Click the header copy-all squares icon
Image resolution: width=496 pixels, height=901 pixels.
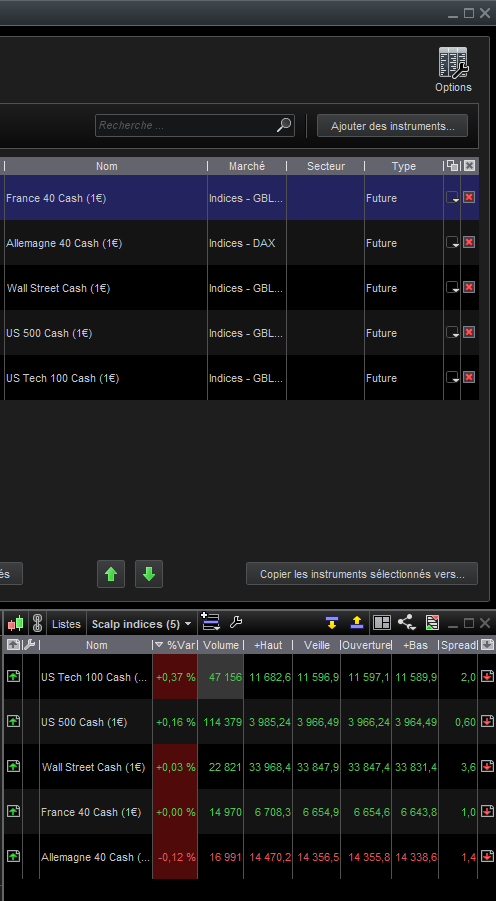pos(452,165)
